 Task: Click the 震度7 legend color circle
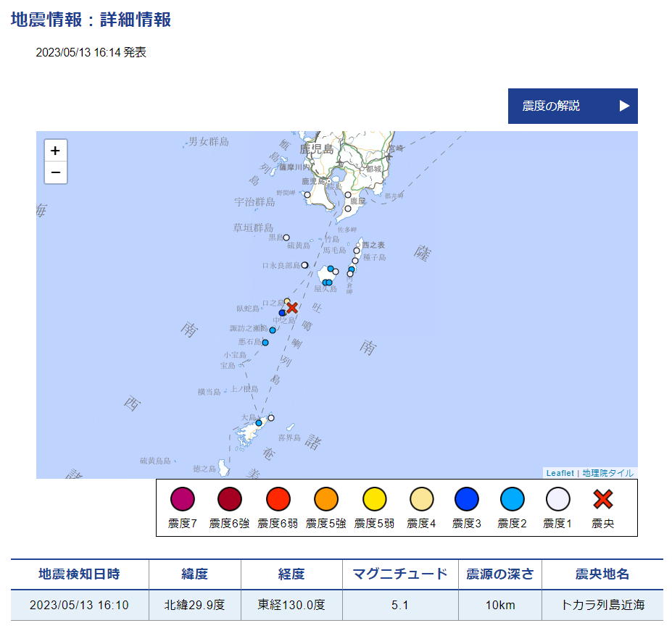pos(183,499)
